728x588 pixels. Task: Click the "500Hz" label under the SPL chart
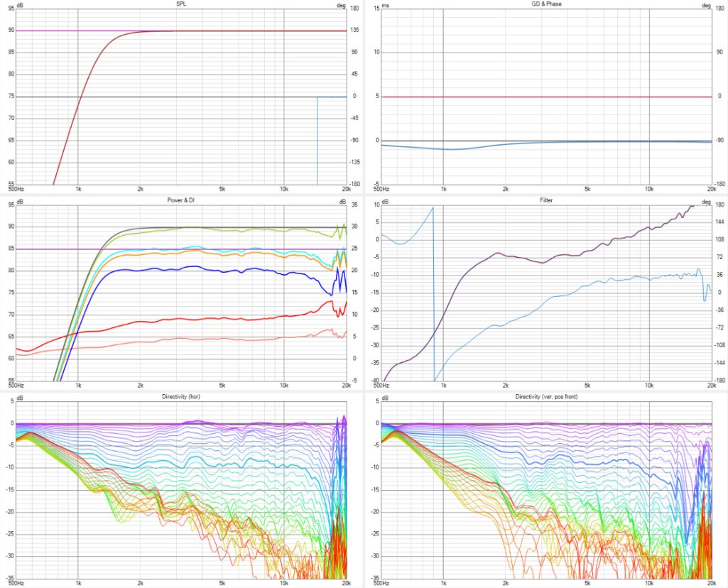point(16,190)
